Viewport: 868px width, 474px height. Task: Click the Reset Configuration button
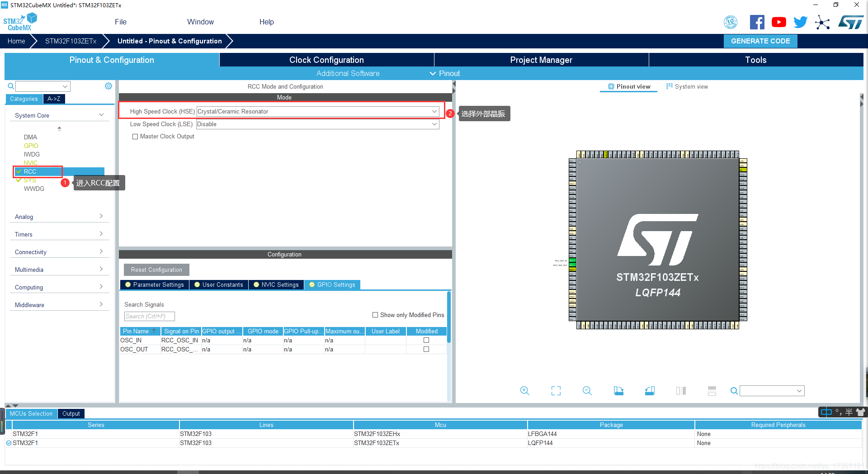pos(156,270)
